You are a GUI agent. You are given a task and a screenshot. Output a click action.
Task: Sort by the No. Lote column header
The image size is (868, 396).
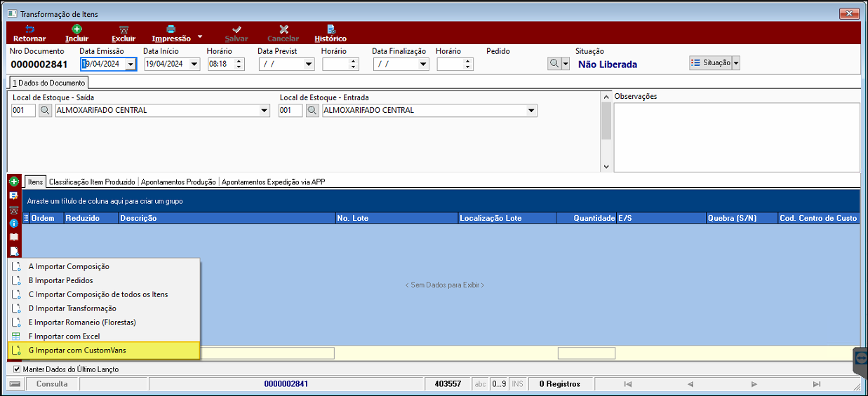tap(396, 218)
